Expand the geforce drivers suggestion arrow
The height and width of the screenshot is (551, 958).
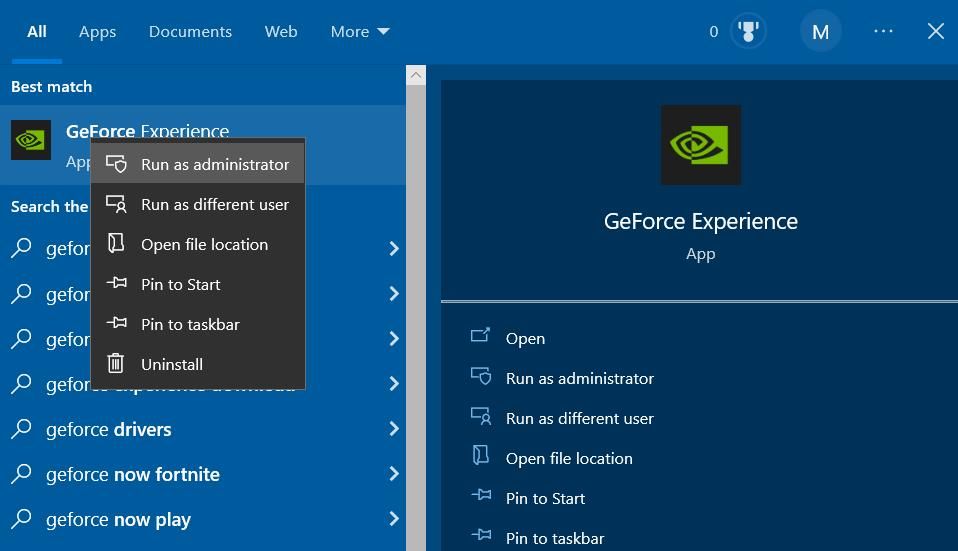pos(393,429)
